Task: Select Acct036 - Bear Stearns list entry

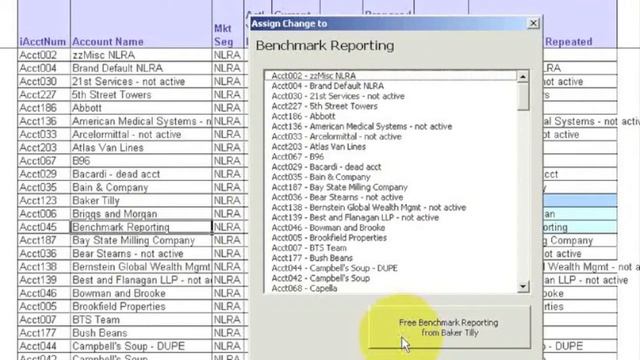Action: click(391, 197)
